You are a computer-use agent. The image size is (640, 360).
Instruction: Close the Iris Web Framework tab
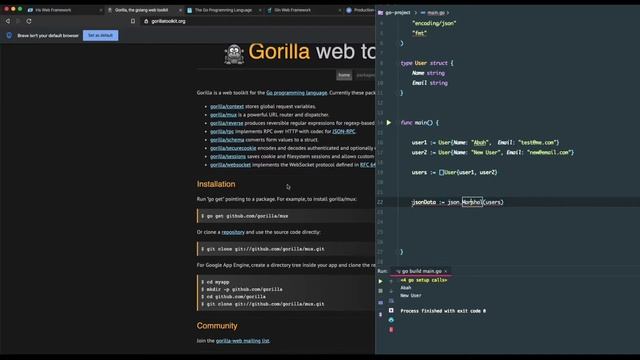click(101, 10)
